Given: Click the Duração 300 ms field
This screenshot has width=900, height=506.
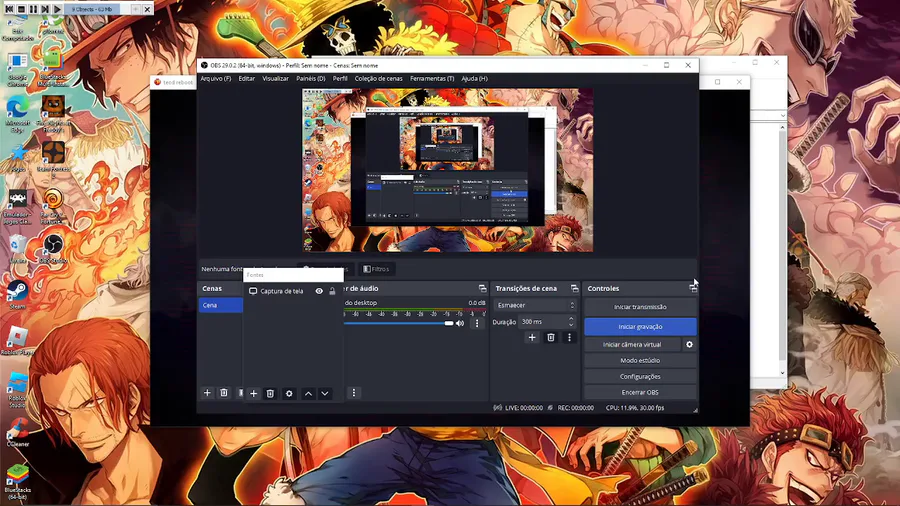Looking at the screenshot, I should point(546,322).
